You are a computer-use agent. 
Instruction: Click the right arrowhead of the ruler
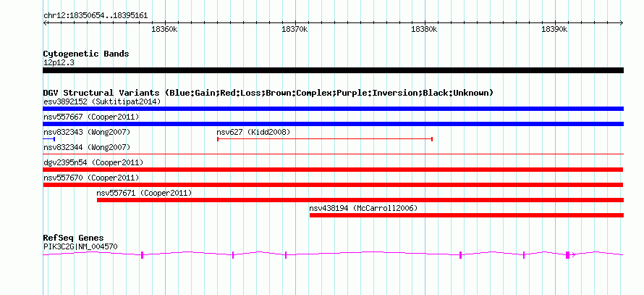(x=622, y=23)
